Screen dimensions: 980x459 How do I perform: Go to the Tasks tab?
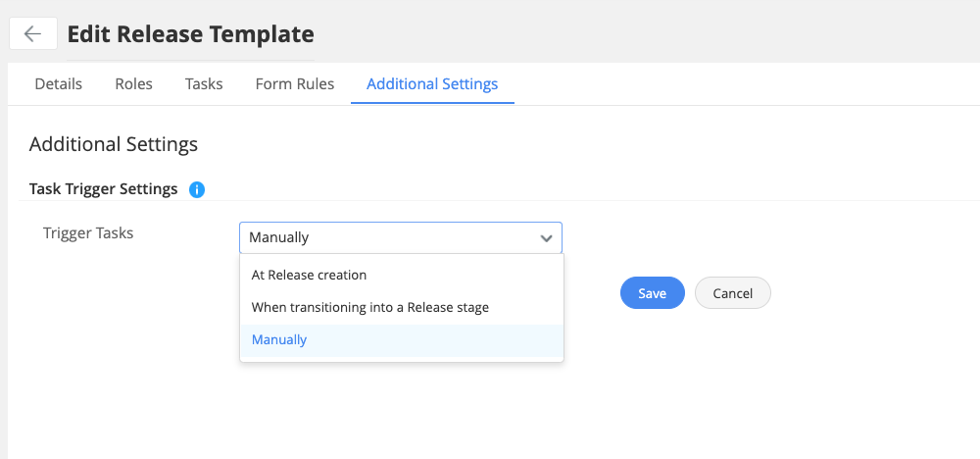204,84
